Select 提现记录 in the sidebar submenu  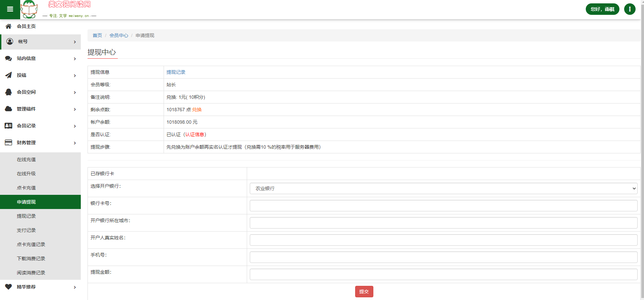click(40, 216)
